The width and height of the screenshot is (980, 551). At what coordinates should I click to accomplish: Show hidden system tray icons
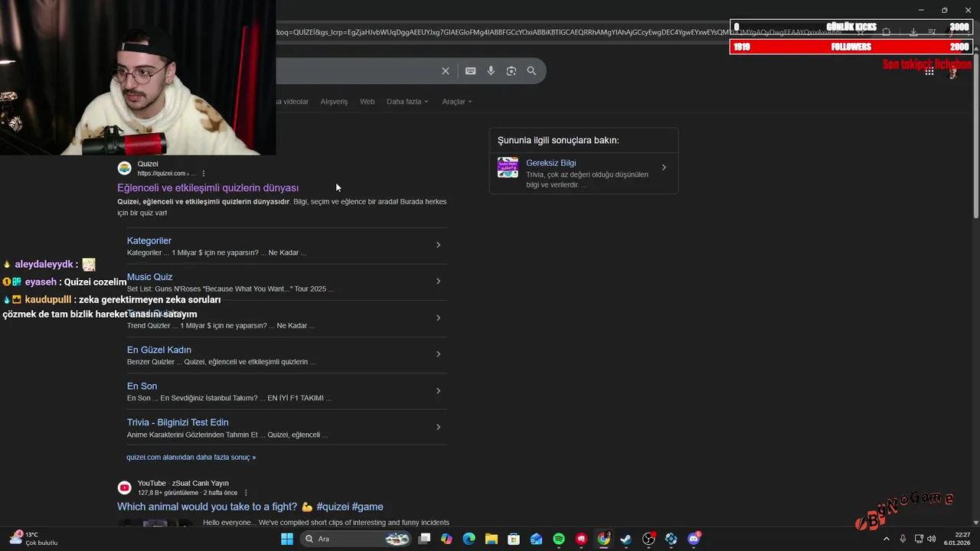pyautogui.click(x=887, y=539)
